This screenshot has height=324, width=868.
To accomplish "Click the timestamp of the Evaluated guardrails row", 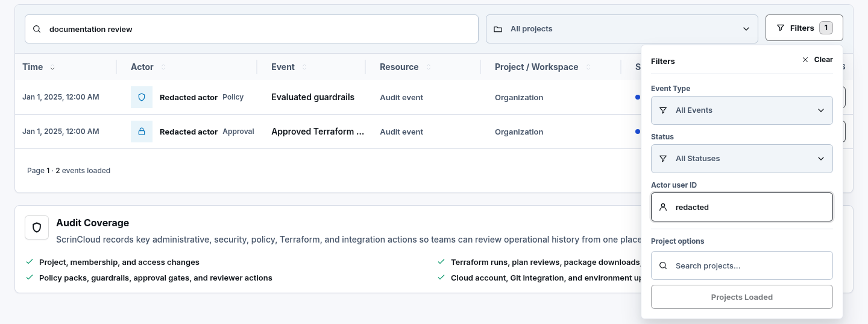I will (x=61, y=97).
